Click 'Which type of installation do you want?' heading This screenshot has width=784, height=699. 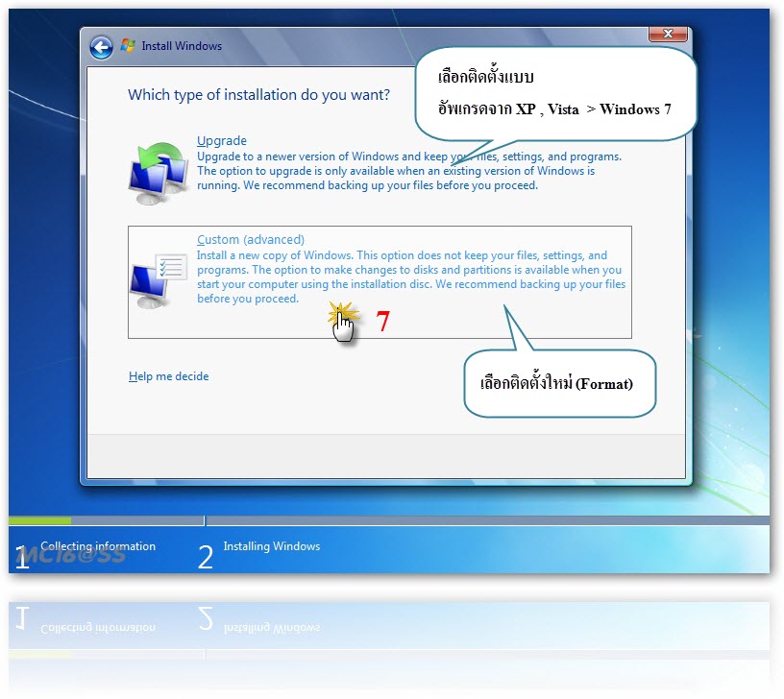point(258,94)
